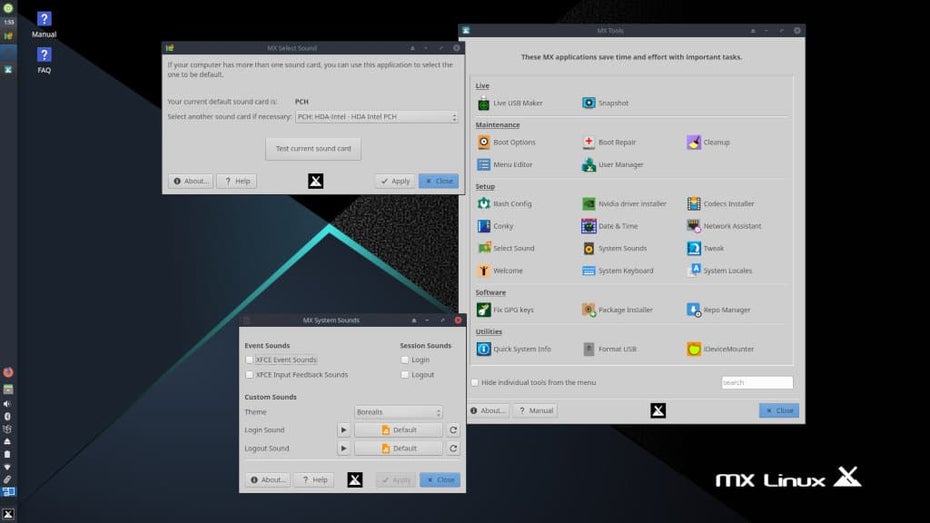Click Help in MX Select Sound

tap(237, 181)
